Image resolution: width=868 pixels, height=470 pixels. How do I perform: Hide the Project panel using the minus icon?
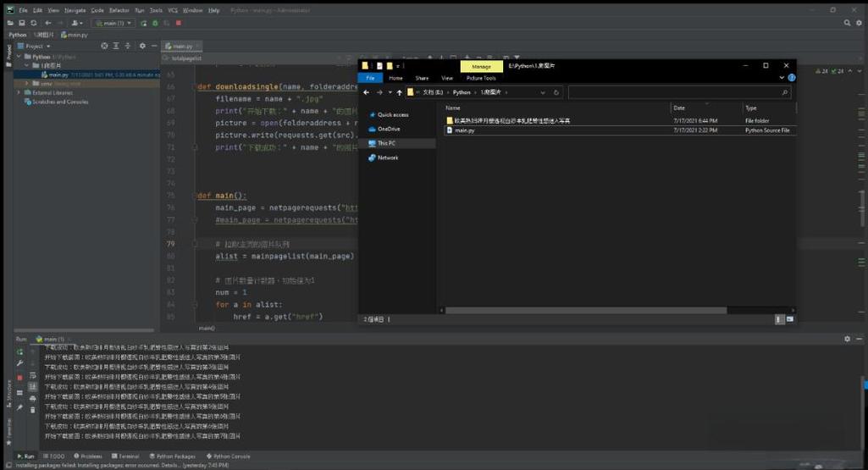click(x=154, y=46)
